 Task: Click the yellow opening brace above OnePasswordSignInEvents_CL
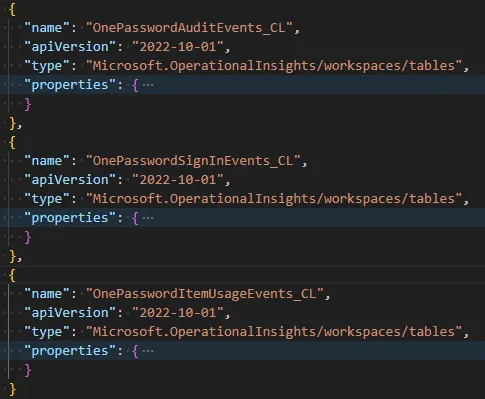[12, 142]
